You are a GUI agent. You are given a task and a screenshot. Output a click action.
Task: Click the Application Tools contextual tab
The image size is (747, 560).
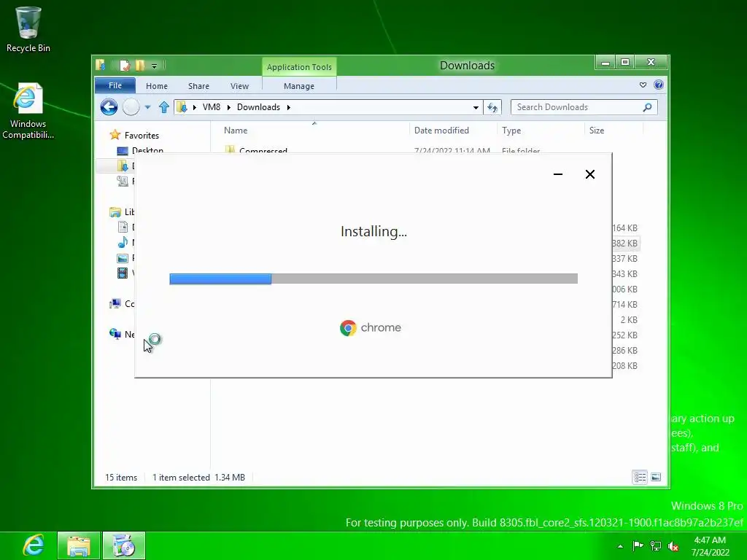[299, 66]
